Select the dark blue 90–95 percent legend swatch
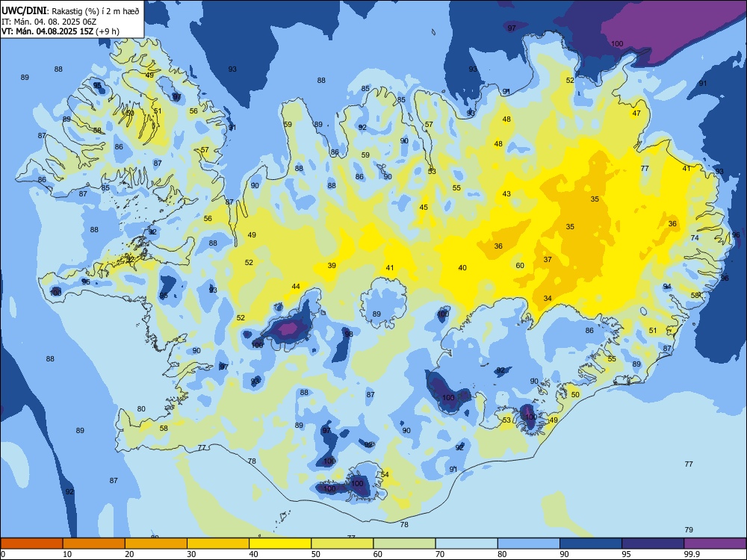Viewport: 747px width, 560px height. [x=591, y=544]
